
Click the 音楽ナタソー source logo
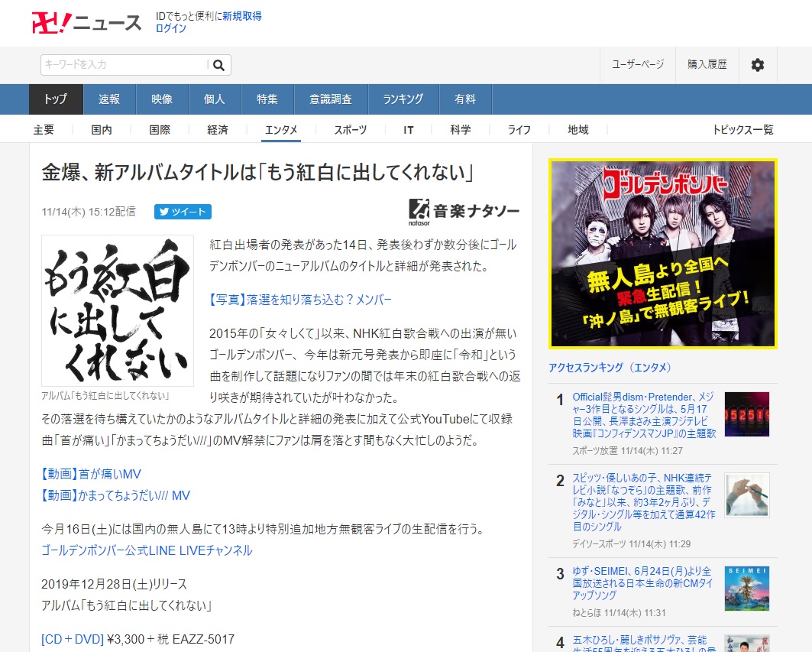coord(464,211)
